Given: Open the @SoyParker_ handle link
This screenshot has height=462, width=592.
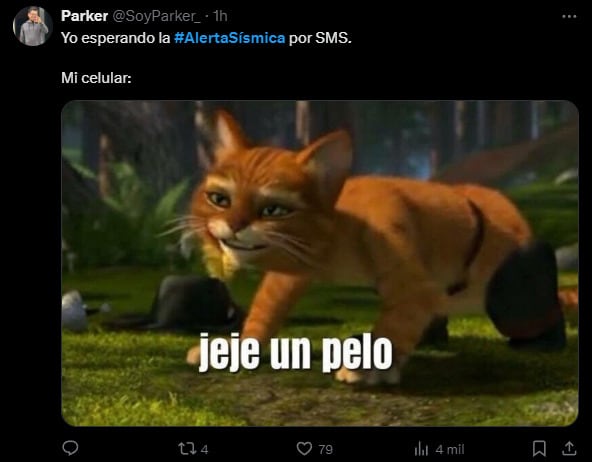Looking at the screenshot, I should 157,16.
